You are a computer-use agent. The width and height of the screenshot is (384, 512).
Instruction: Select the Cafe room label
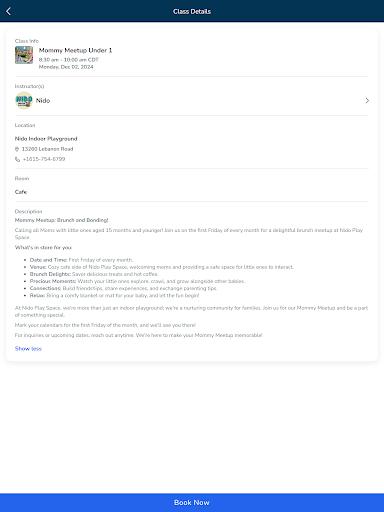(21, 192)
